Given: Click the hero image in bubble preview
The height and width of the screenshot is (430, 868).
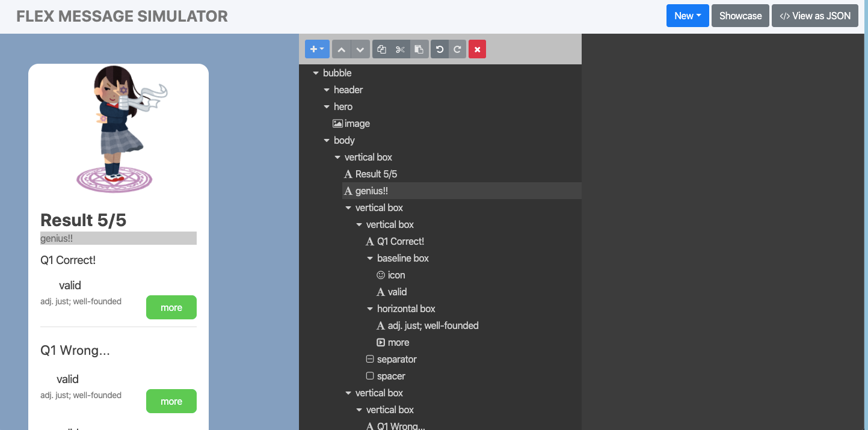Looking at the screenshot, I should point(119,129).
